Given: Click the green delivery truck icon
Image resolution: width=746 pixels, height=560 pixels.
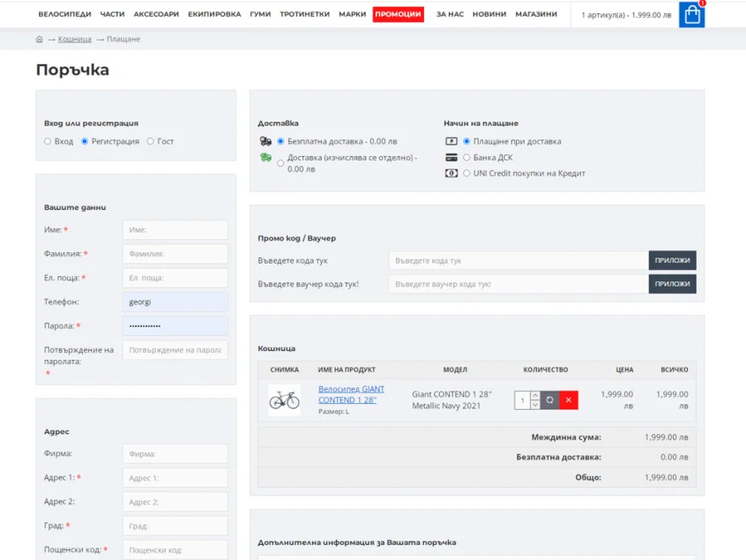Looking at the screenshot, I should click(265, 158).
